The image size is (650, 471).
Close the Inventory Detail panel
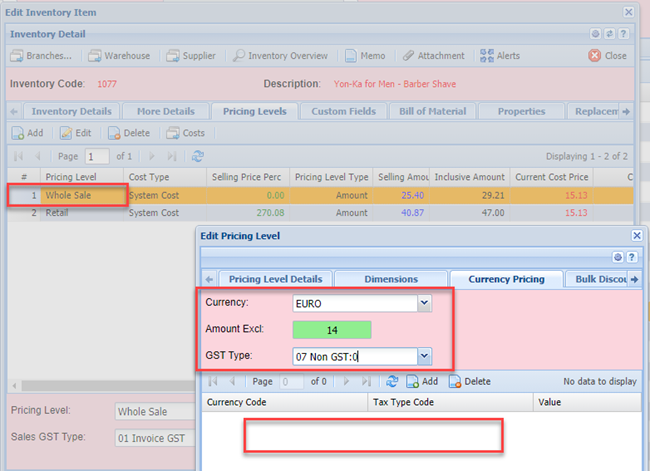pos(608,56)
